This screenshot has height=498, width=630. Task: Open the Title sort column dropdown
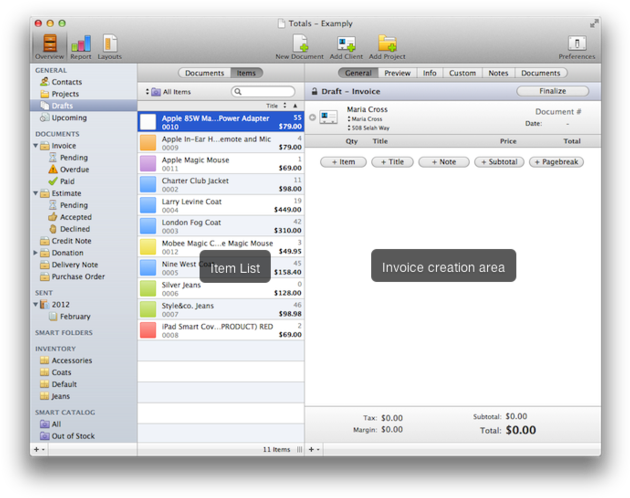(x=276, y=106)
